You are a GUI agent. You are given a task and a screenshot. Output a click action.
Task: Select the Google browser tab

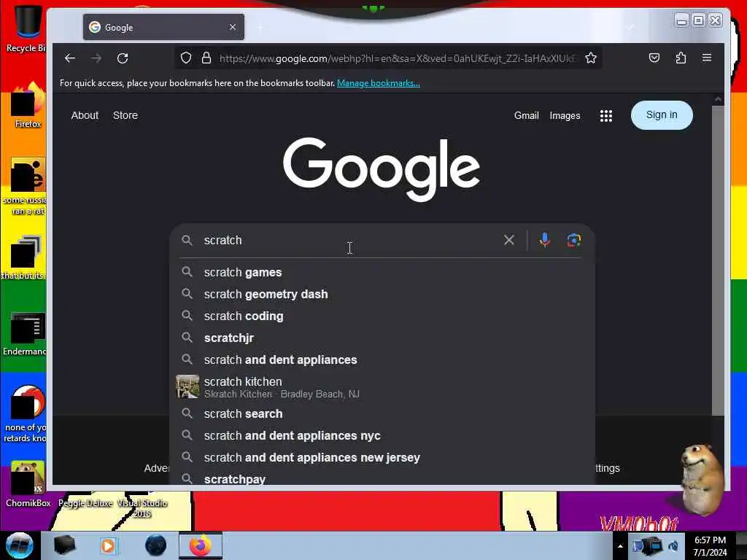(x=163, y=27)
